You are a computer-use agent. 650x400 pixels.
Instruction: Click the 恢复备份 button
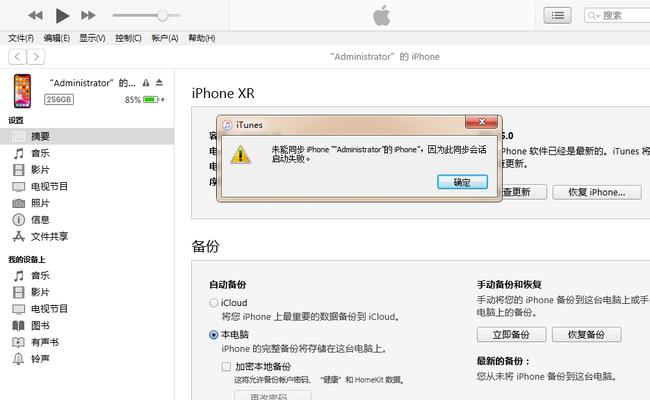[x=586, y=335]
